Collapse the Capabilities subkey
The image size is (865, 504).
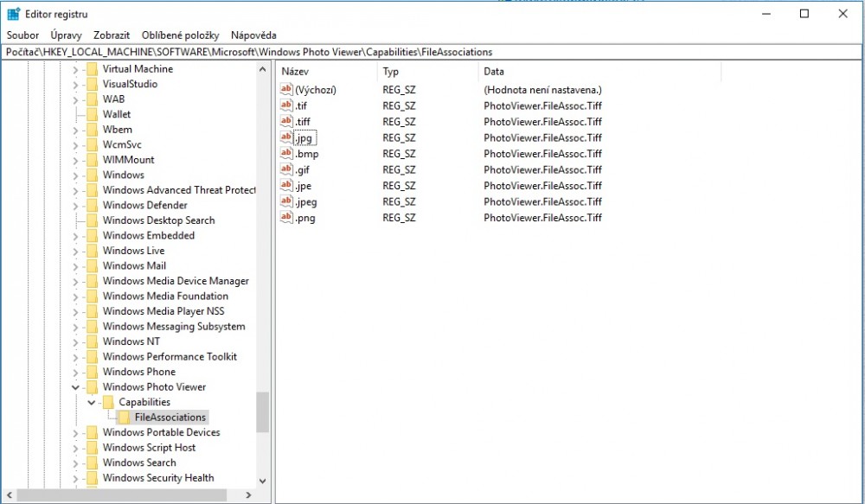[x=92, y=402]
